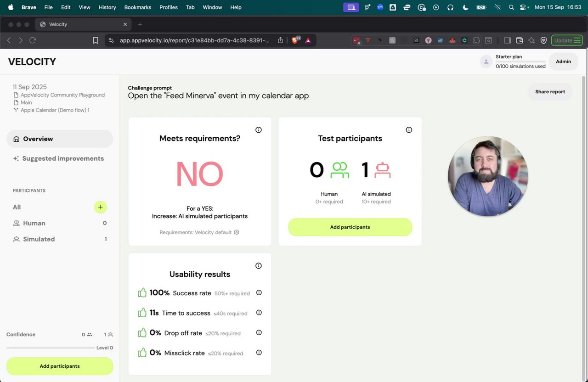Click the Main file entry in sidebar
The height and width of the screenshot is (382, 588).
(x=26, y=102)
